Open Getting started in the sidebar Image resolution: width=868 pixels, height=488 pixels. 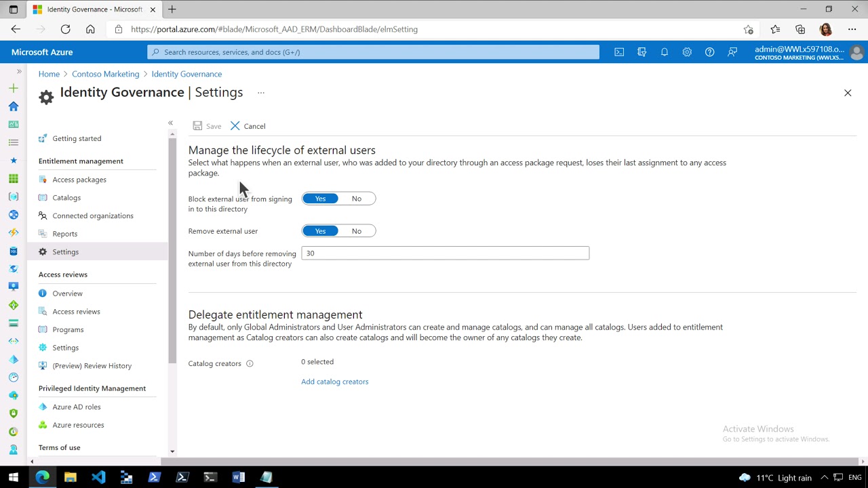(77, 138)
